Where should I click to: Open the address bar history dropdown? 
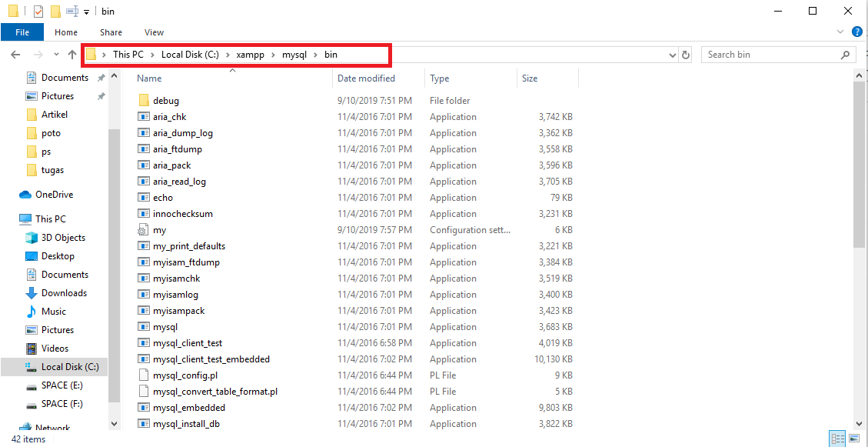(x=673, y=55)
